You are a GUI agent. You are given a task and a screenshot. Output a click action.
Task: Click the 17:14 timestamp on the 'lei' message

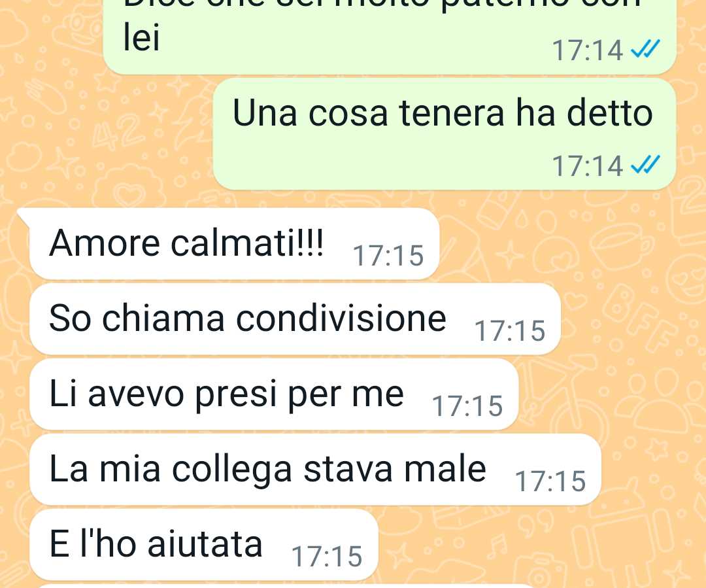point(588,50)
